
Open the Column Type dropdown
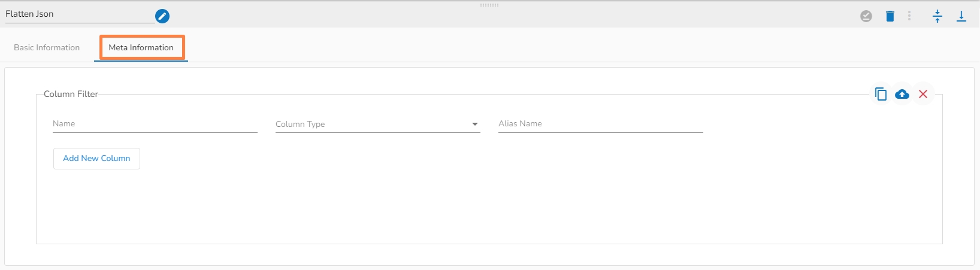(x=371, y=124)
